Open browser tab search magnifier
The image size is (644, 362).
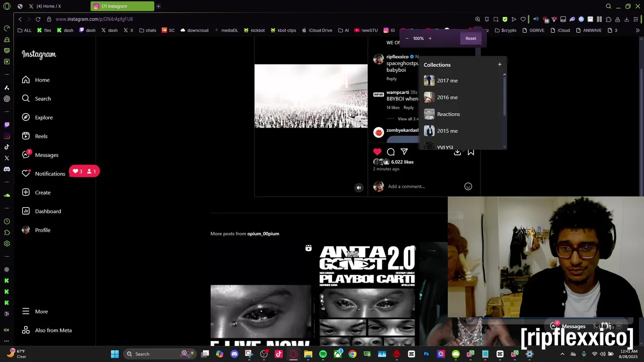608,6
